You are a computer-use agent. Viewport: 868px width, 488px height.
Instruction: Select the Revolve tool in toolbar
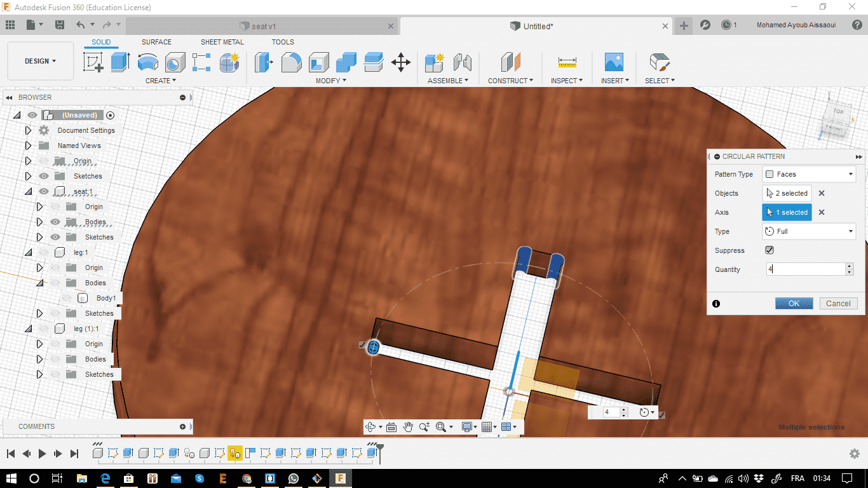coord(147,62)
